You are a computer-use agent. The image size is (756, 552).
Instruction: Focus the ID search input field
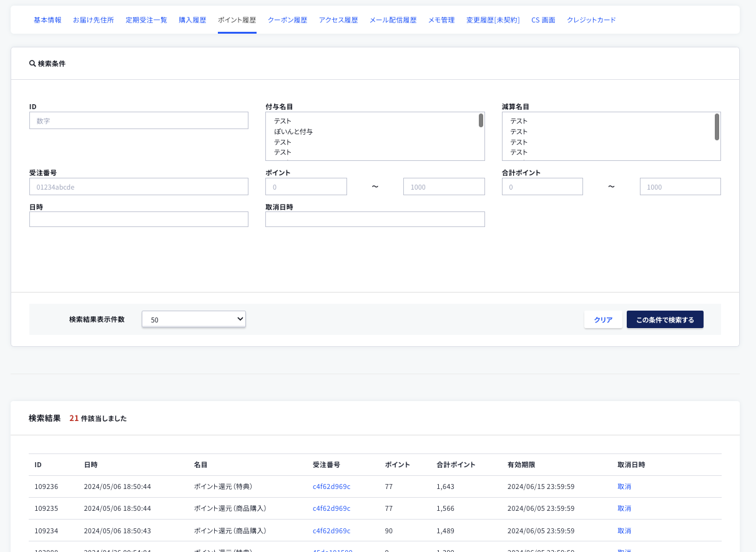coord(139,120)
